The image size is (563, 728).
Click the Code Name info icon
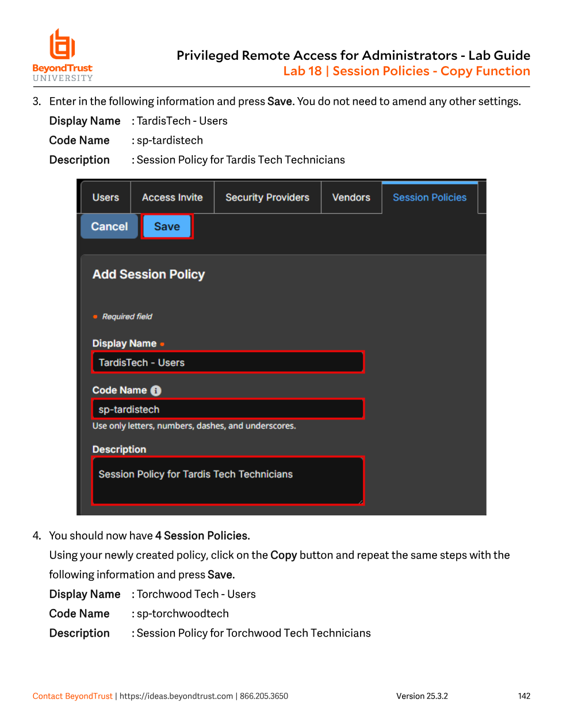156,391
